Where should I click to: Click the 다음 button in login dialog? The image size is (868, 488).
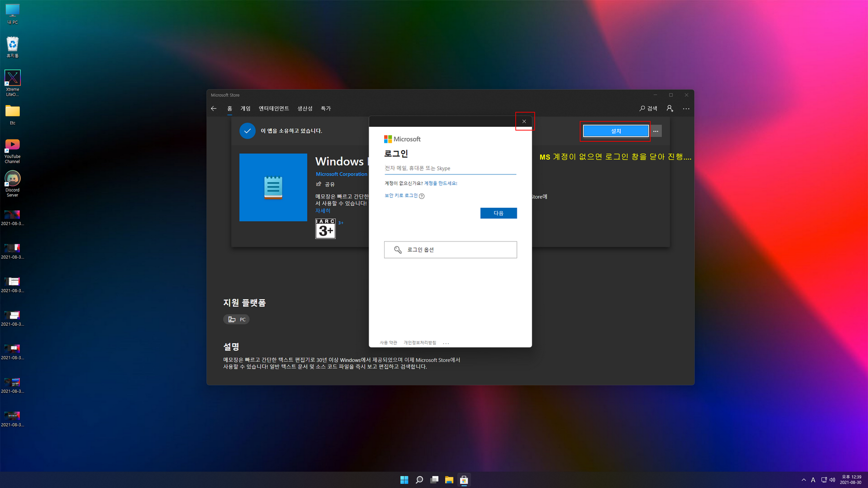498,213
